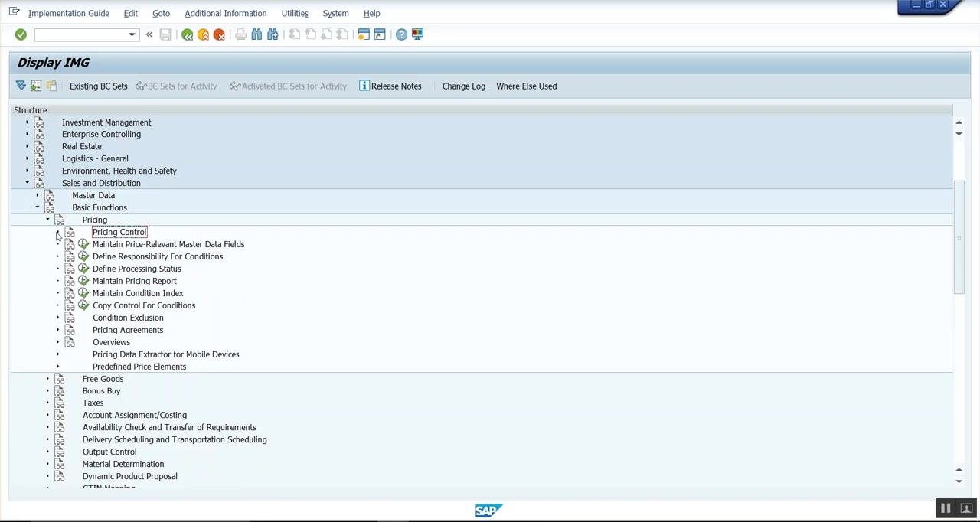Screen dimensions: 980x522
Task: Expand the Predefined Price Elements node
Action: tap(57, 367)
